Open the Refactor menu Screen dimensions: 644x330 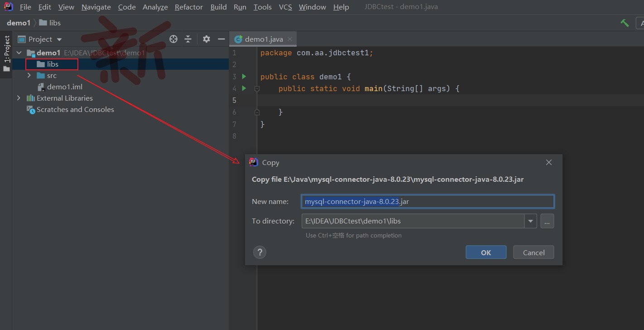tap(189, 7)
